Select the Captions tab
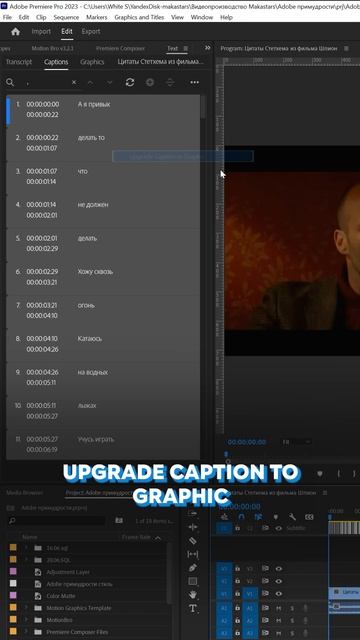 [x=56, y=62]
